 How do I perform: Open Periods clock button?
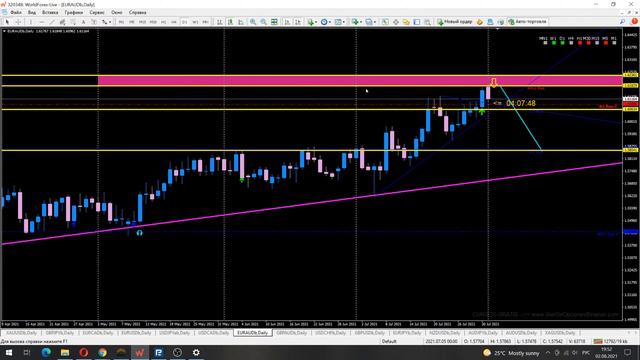324,22
